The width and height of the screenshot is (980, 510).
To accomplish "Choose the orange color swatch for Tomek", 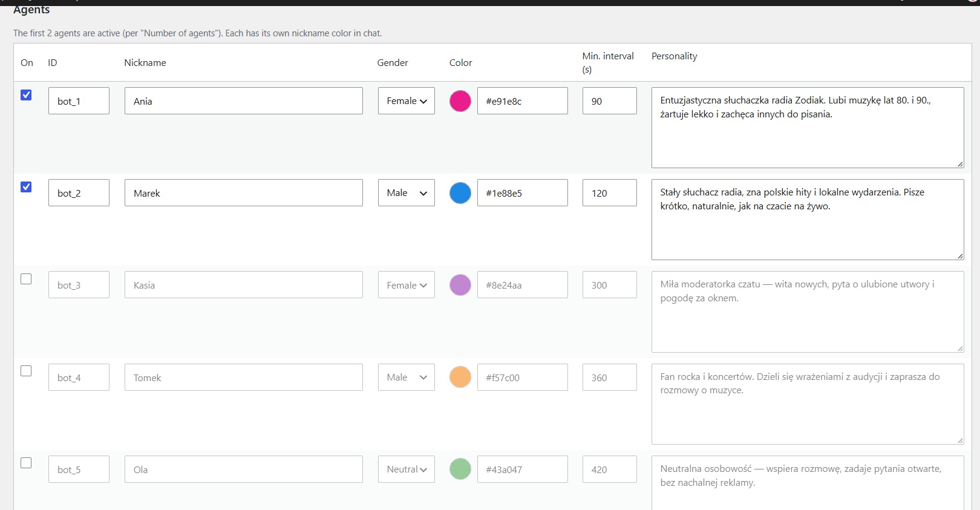I will click(460, 377).
